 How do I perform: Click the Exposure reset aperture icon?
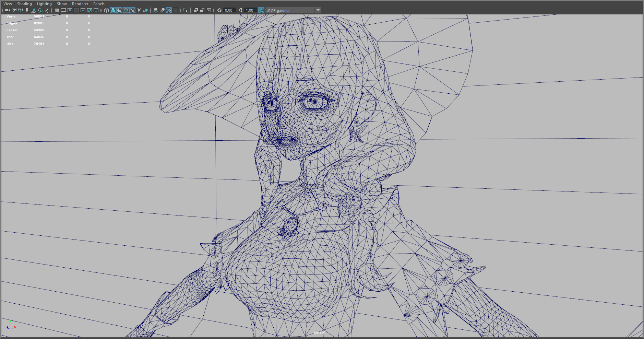point(219,10)
